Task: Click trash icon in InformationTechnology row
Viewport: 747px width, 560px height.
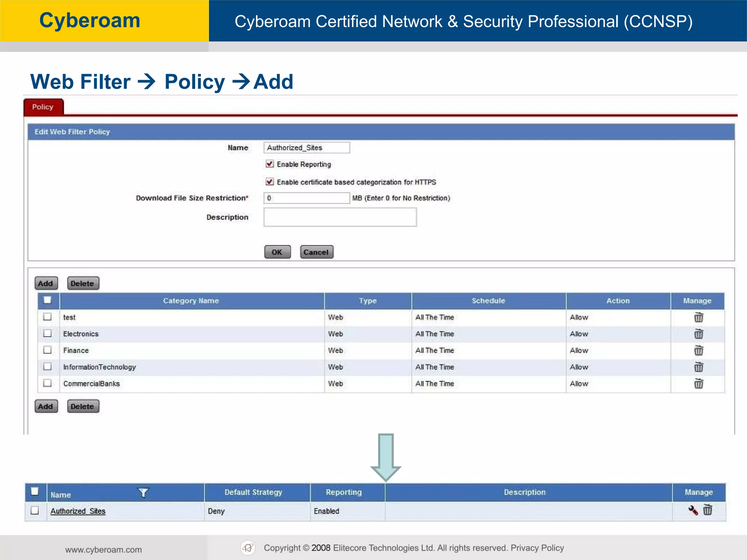Action: (698, 367)
